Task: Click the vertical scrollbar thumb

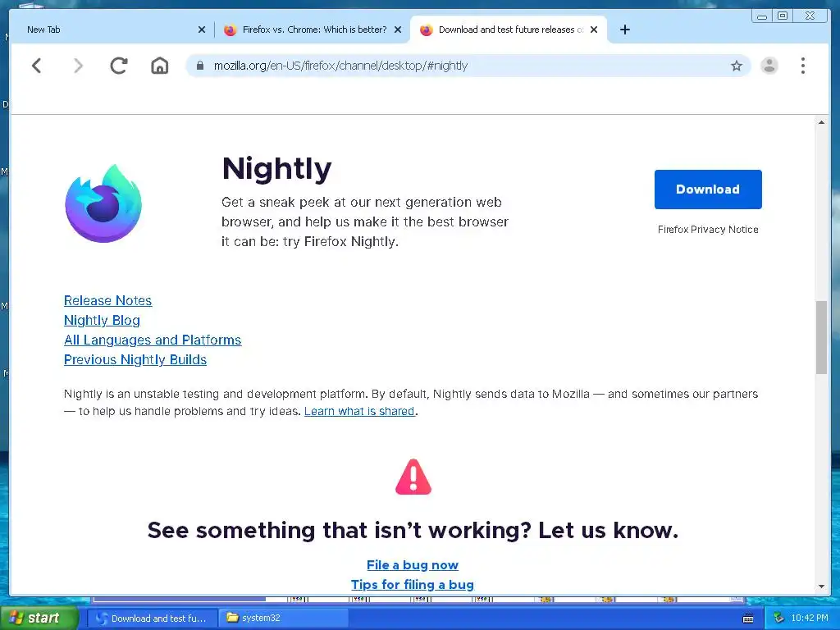Action: [821, 337]
